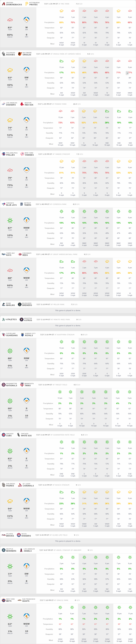
Task: Click "74° TEMP" in Dodgers–Red Sox summary
Action: tap(10, 129)
